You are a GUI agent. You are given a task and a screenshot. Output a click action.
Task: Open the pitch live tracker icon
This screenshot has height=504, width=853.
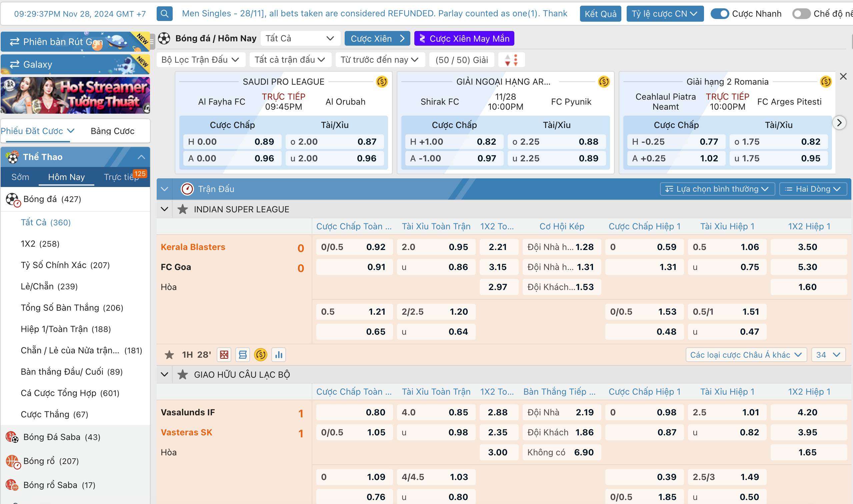224,355
